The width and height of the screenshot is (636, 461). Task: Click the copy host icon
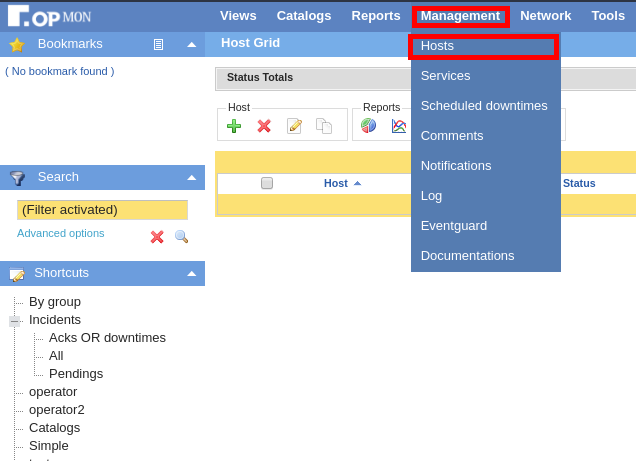(x=324, y=126)
